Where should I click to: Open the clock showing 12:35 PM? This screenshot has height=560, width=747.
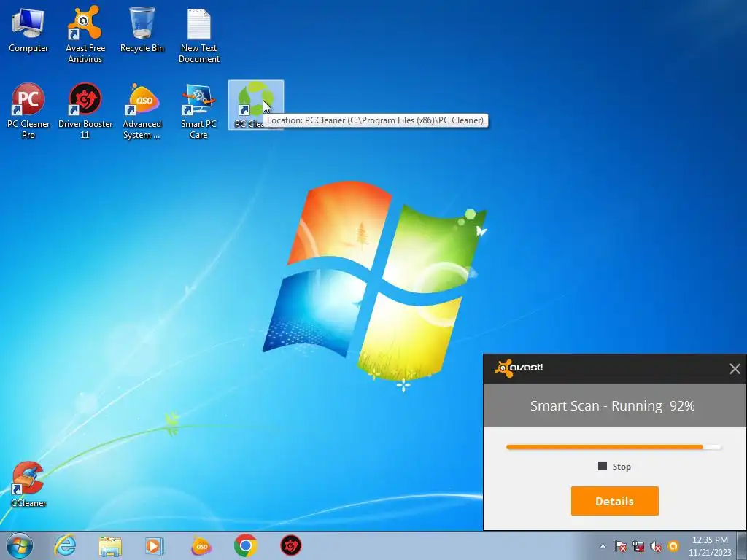[710, 546]
